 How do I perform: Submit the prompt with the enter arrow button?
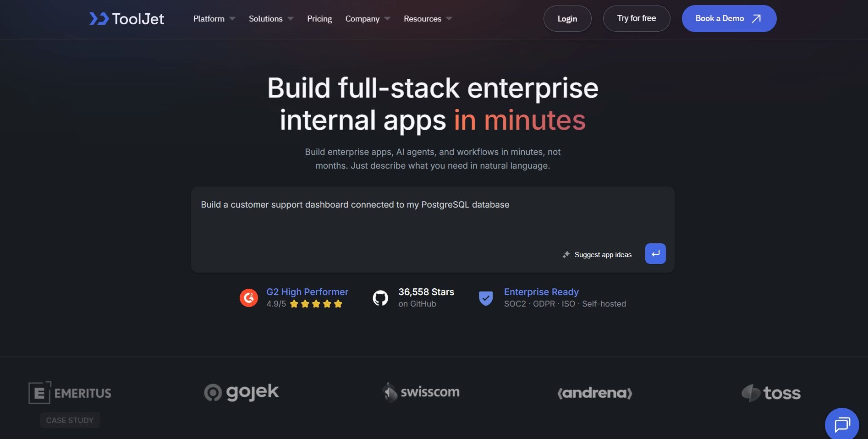[x=655, y=253]
